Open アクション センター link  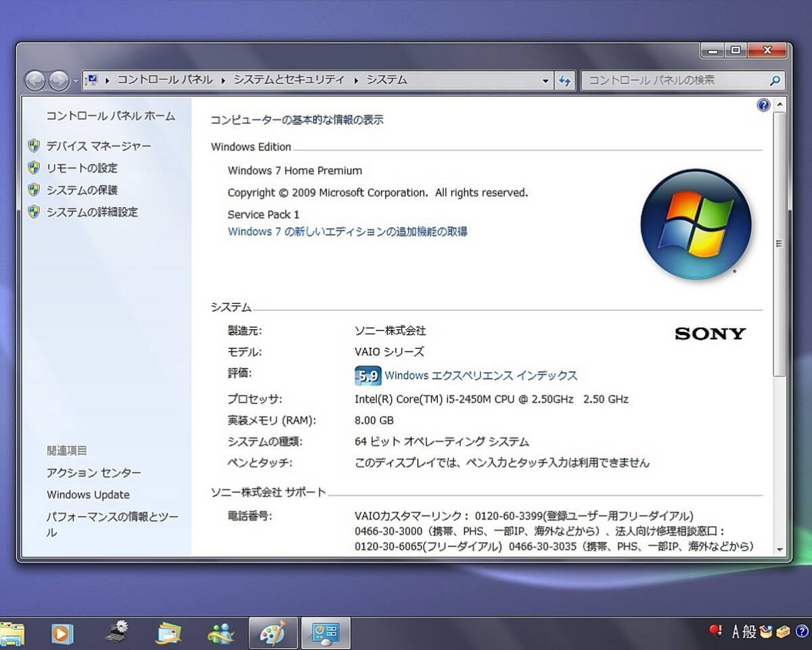coord(94,473)
